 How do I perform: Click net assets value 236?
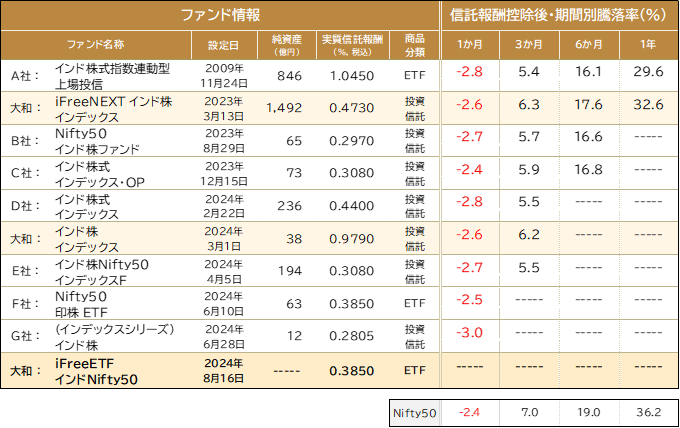pyautogui.click(x=289, y=206)
